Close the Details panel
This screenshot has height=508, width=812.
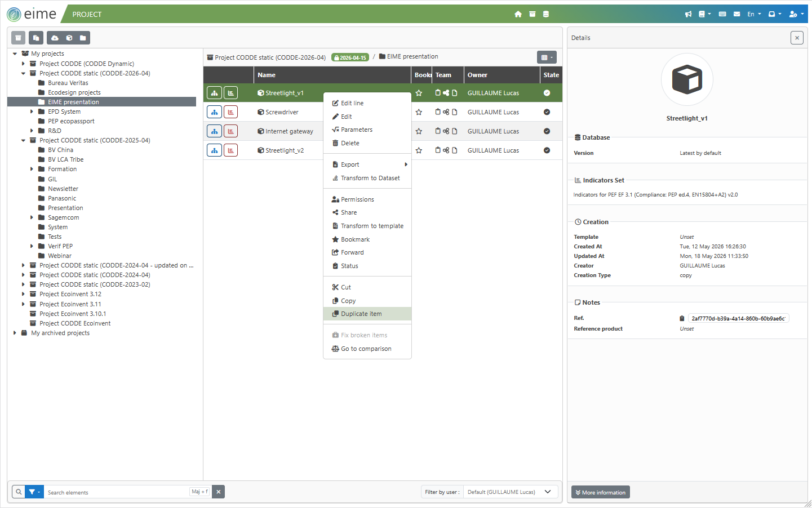point(797,38)
